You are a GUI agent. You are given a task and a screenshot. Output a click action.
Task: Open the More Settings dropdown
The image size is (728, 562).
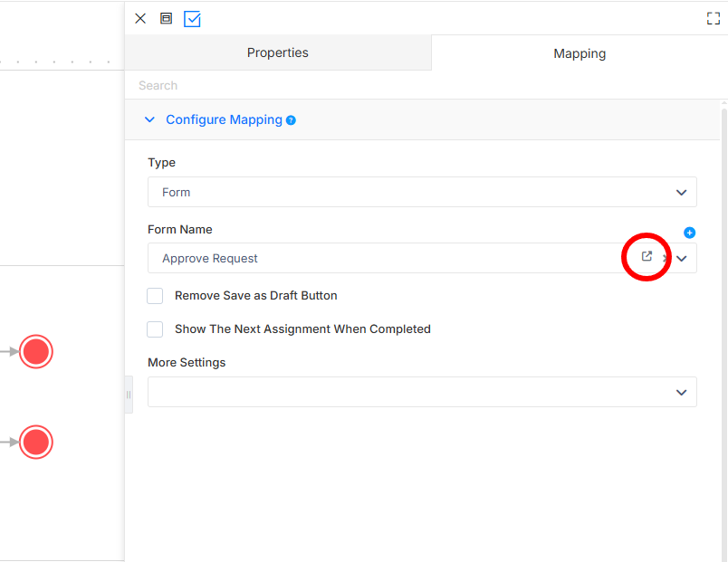tap(422, 392)
